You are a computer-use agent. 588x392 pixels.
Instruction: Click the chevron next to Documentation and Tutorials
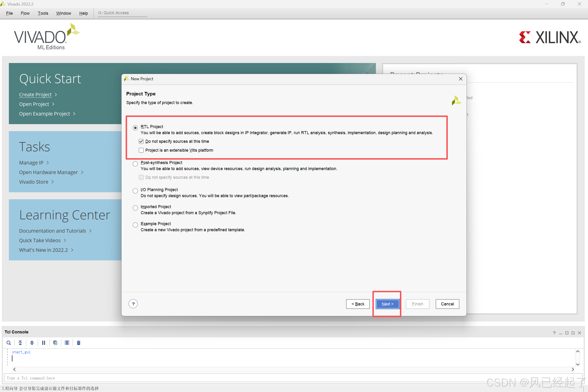click(x=91, y=231)
